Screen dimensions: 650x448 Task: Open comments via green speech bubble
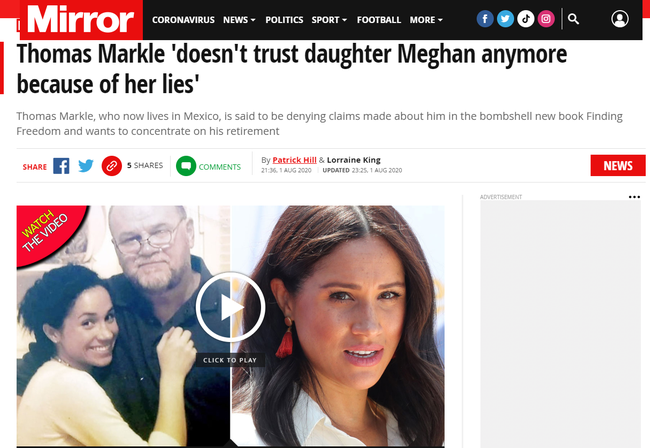click(186, 166)
